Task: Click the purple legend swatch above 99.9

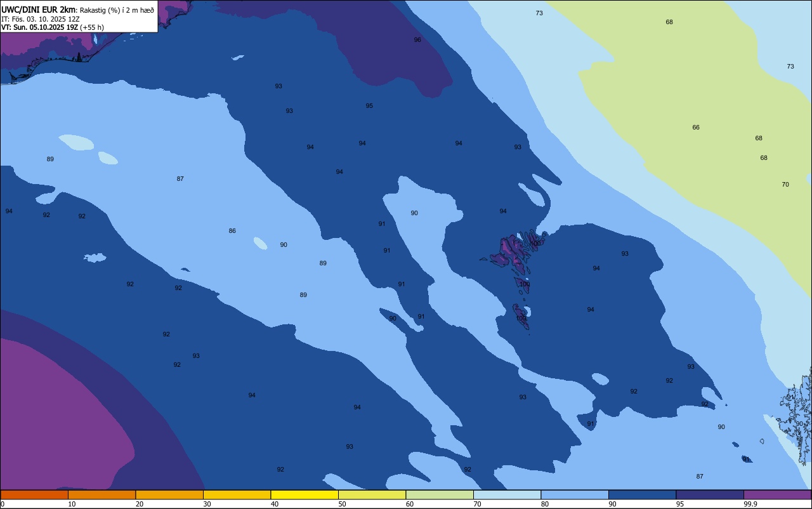Action: point(777,494)
